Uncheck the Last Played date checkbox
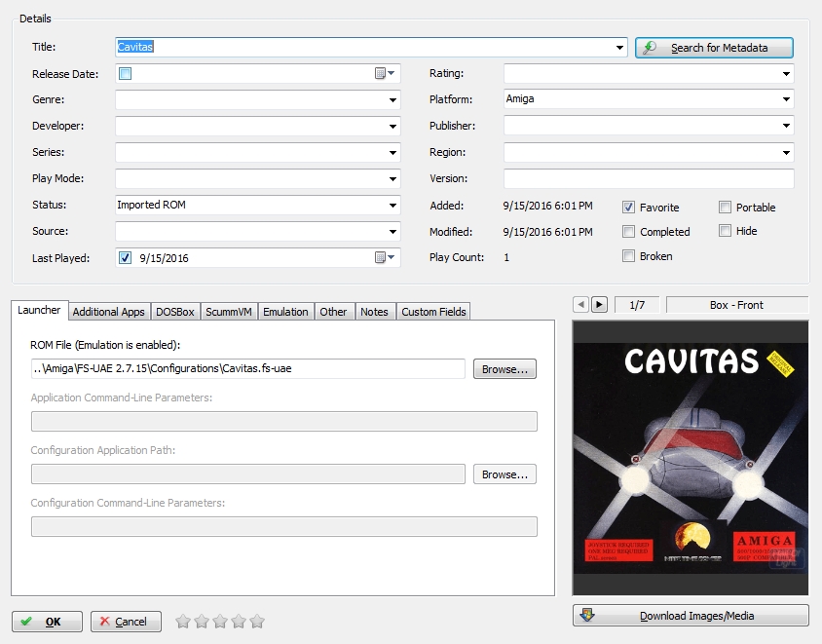 [x=126, y=257]
